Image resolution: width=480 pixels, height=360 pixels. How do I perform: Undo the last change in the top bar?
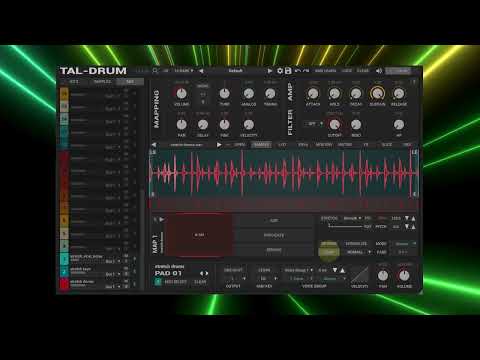pyautogui.click(x=298, y=71)
